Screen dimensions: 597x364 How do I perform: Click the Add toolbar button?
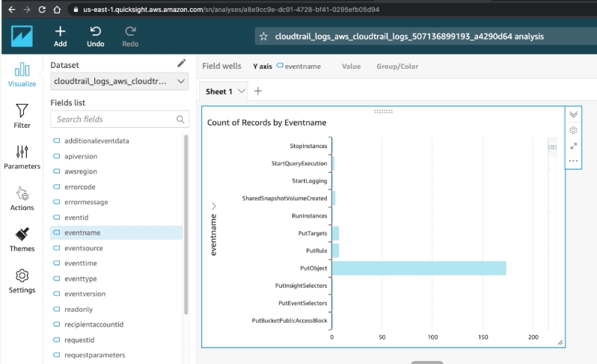tap(60, 37)
